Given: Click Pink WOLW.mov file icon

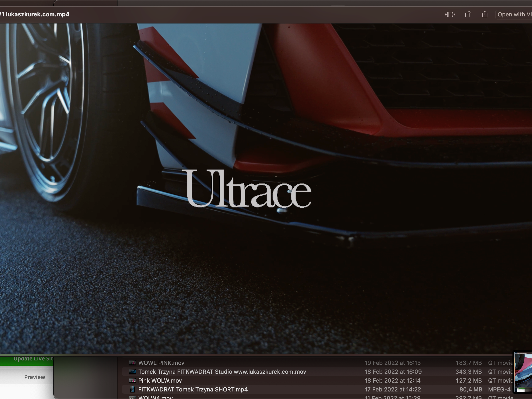Looking at the screenshot, I should 132,380.
